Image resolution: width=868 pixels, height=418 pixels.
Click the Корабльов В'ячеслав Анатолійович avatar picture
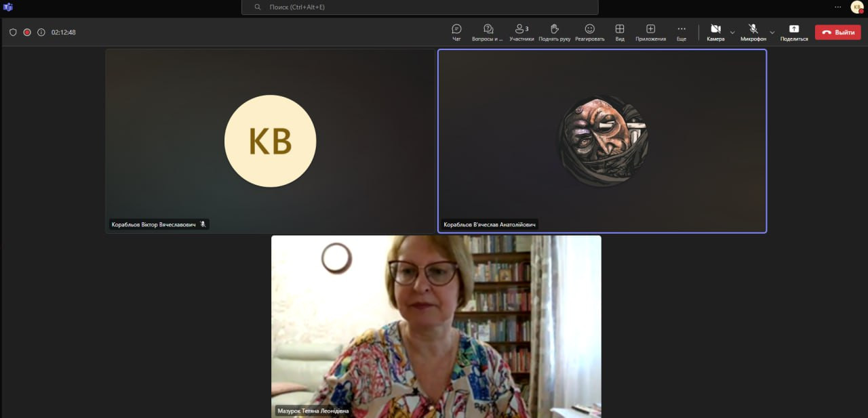(x=602, y=141)
